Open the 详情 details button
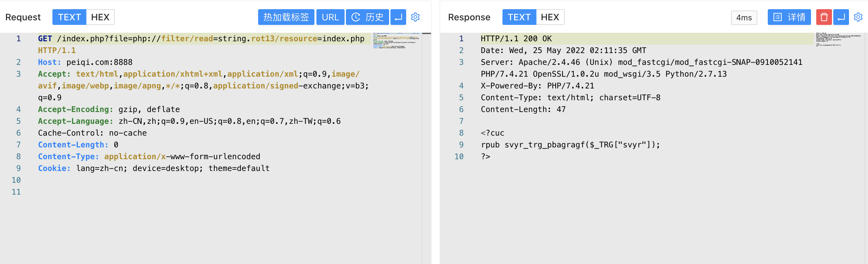Viewport: 868px width, 264px height. pos(789,17)
